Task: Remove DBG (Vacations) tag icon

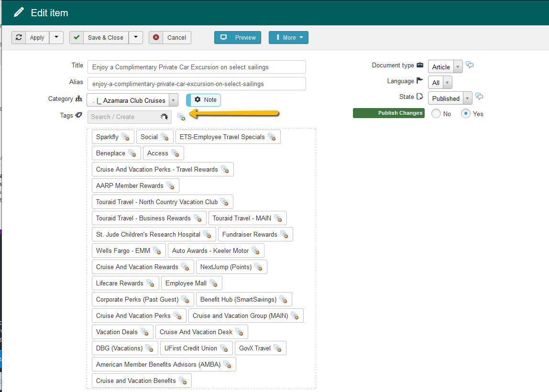Action: 149,348
